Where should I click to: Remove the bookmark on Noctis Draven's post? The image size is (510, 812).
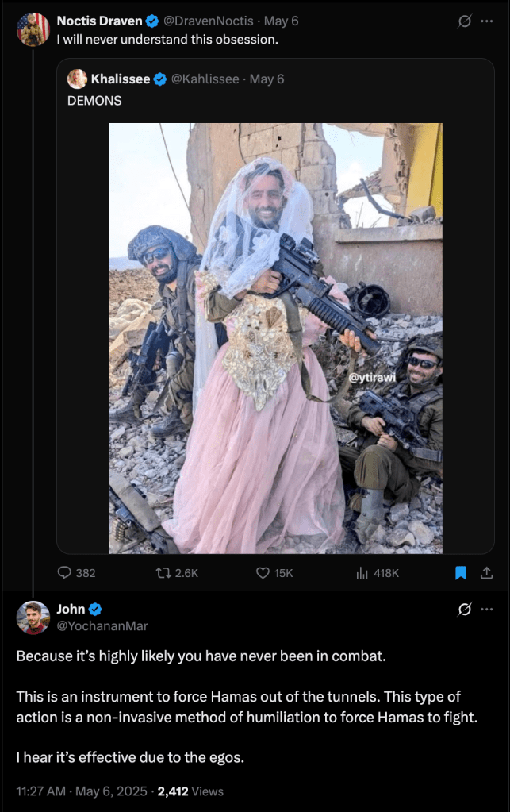click(x=461, y=573)
